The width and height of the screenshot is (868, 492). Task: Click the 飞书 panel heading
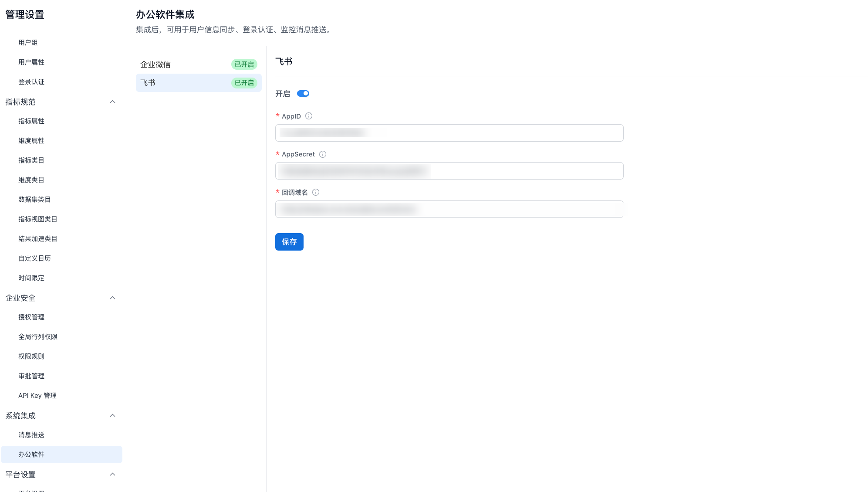click(x=284, y=61)
